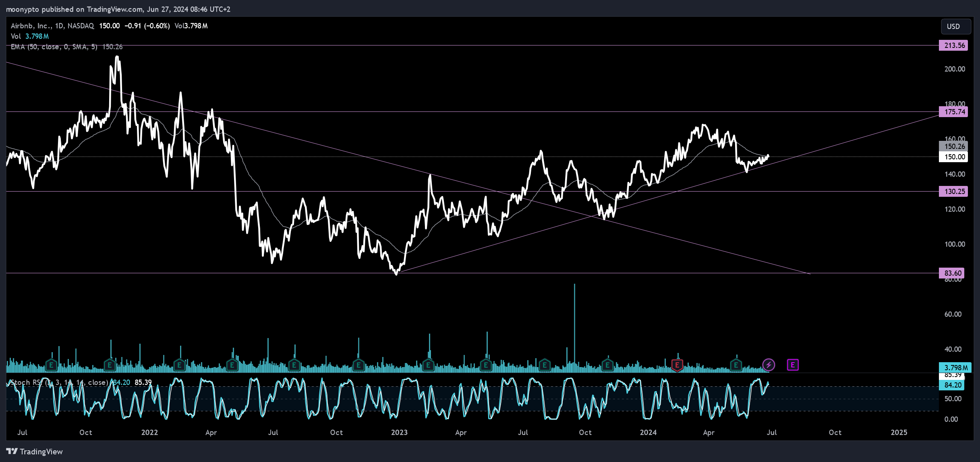This screenshot has height=462, width=980.
Task: Click the earnings marker near August 2022
Action: pos(294,365)
